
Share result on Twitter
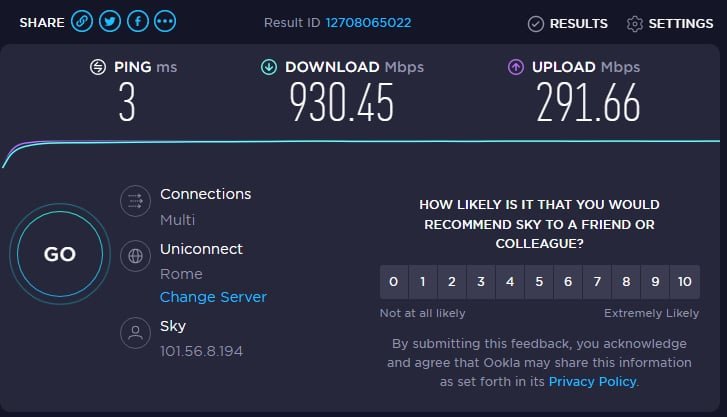110,22
